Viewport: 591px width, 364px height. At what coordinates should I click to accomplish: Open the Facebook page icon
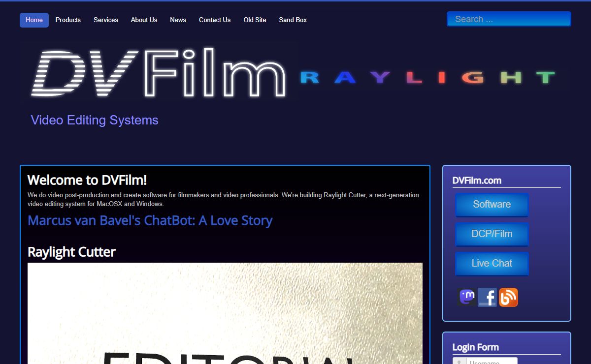tap(488, 297)
